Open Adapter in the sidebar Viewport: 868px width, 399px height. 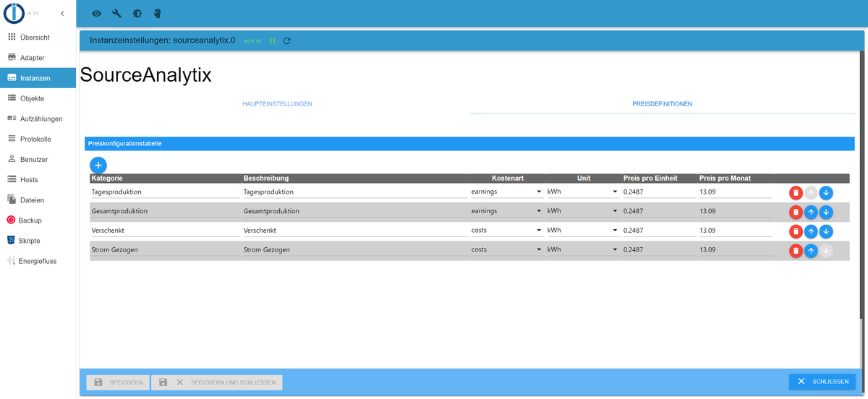click(x=38, y=58)
